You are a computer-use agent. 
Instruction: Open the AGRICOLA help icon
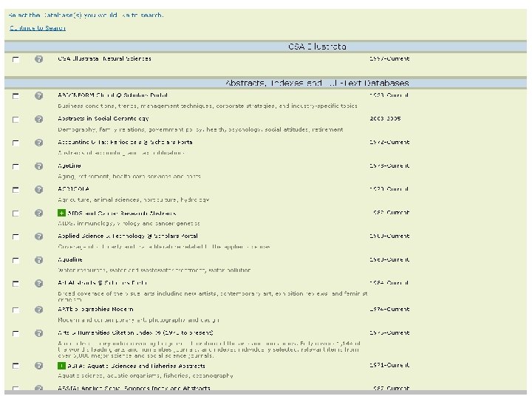pos(38,189)
